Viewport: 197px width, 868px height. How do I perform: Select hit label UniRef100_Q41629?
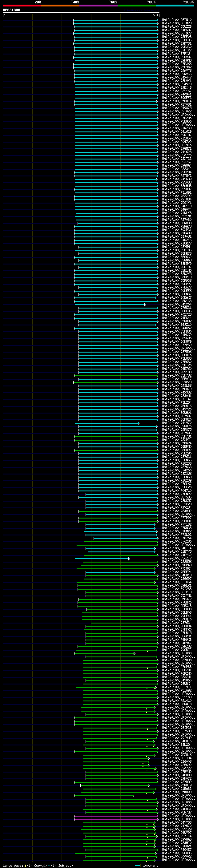[177, 132]
